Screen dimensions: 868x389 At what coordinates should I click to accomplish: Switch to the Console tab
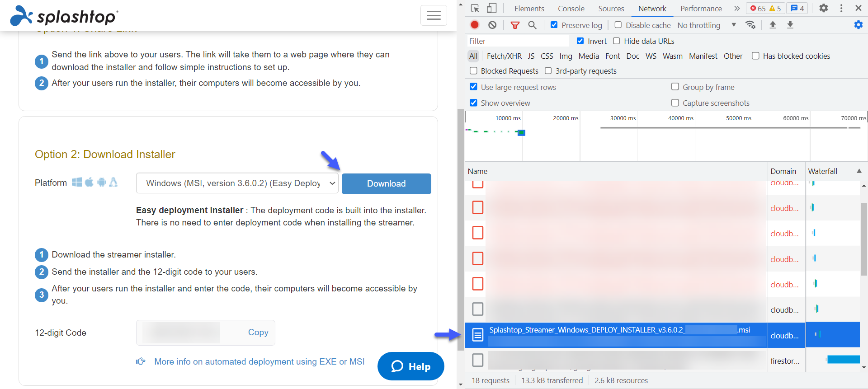point(571,9)
